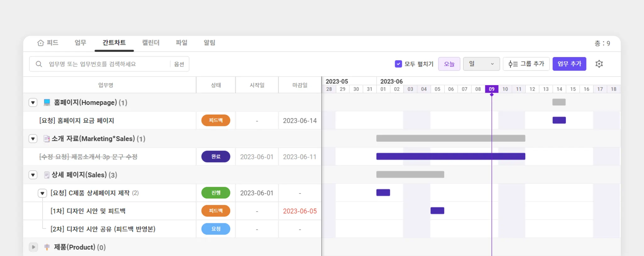Open task [요청] 홈페이지 요금 페이지
The height and width of the screenshot is (256, 644).
76,121
